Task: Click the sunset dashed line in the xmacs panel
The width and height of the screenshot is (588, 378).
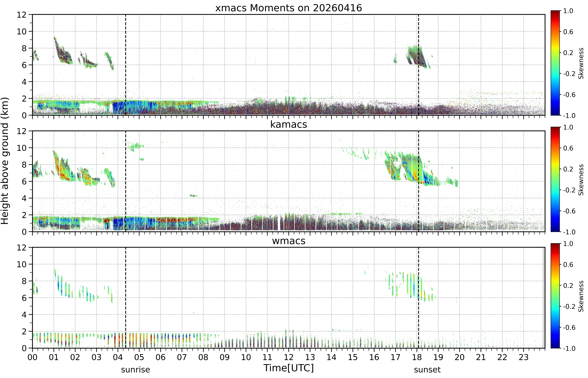Action: tap(419, 65)
